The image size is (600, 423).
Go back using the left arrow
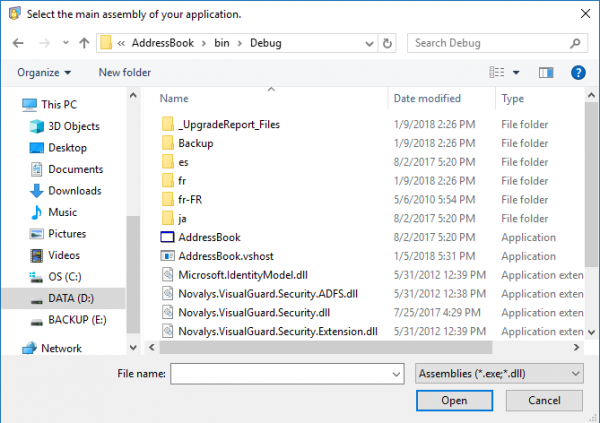click(18, 43)
